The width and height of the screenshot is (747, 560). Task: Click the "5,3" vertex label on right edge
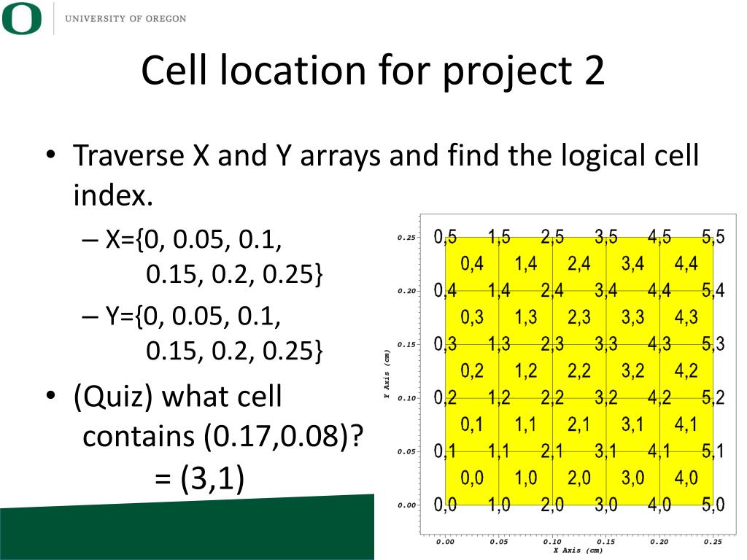pyautogui.click(x=713, y=344)
